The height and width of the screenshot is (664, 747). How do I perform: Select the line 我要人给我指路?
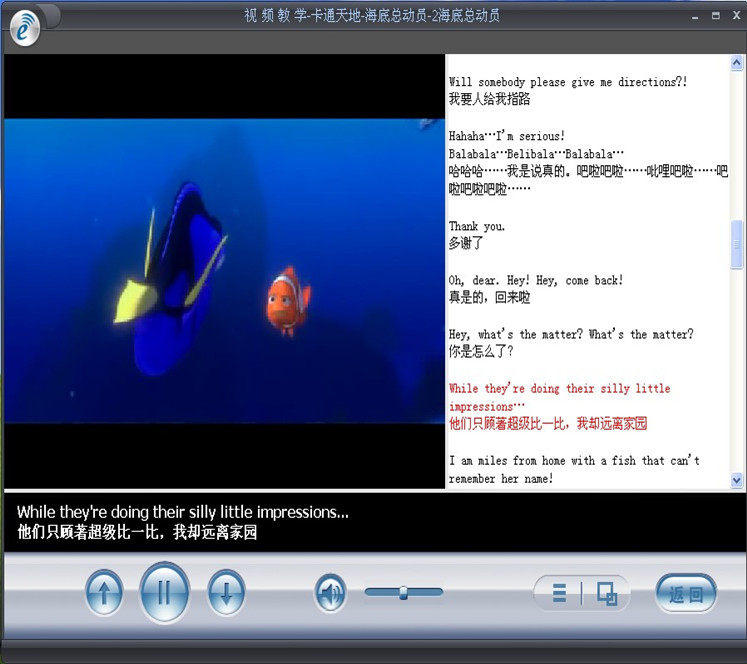click(489, 99)
